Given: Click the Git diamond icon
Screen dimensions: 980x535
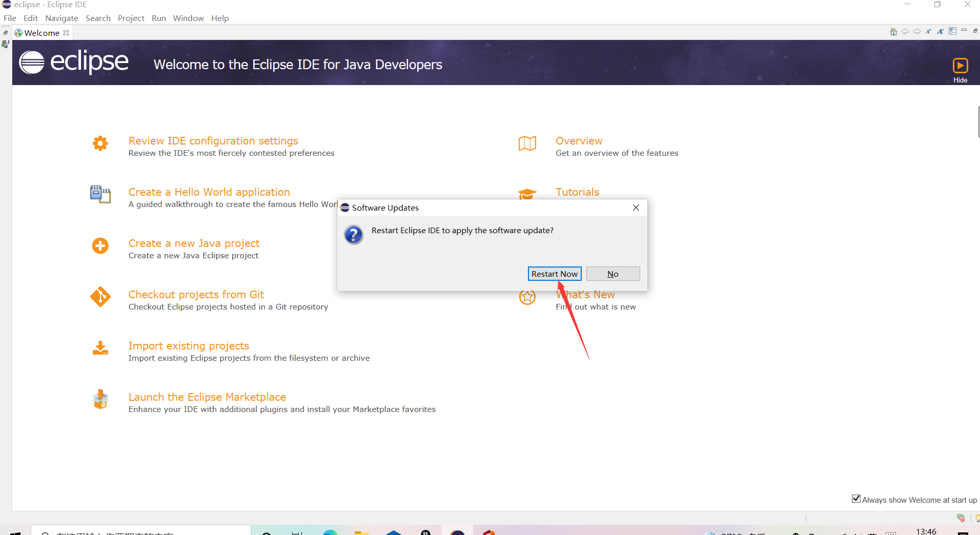Looking at the screenshot, I should (100, 297).
